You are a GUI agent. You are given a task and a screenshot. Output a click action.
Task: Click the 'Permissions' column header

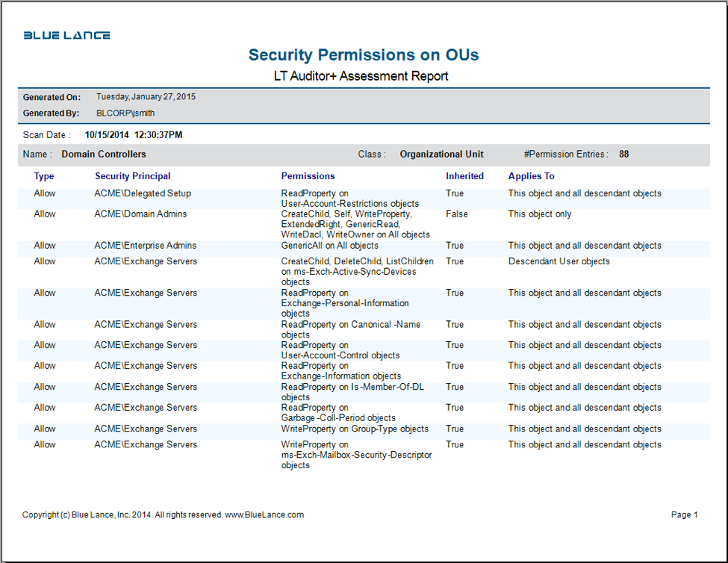click(x=308, y=176)
